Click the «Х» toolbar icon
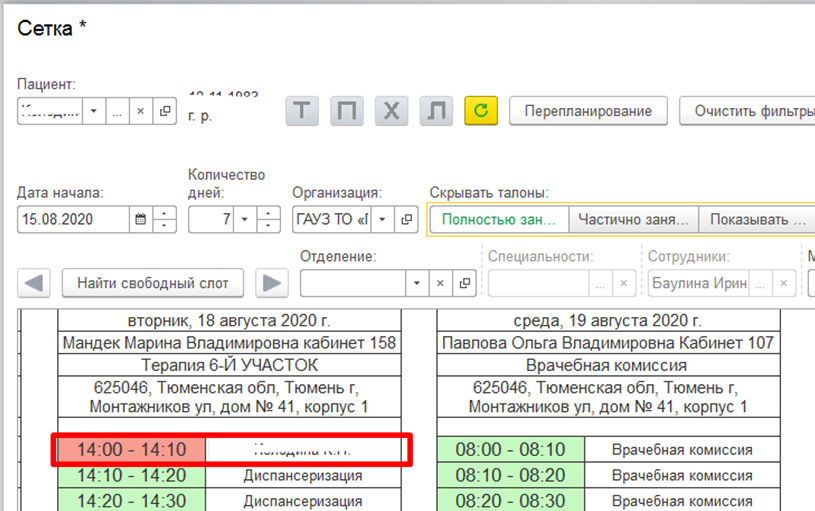This screenshot has height=511, width=815. [x=391, y=111]
